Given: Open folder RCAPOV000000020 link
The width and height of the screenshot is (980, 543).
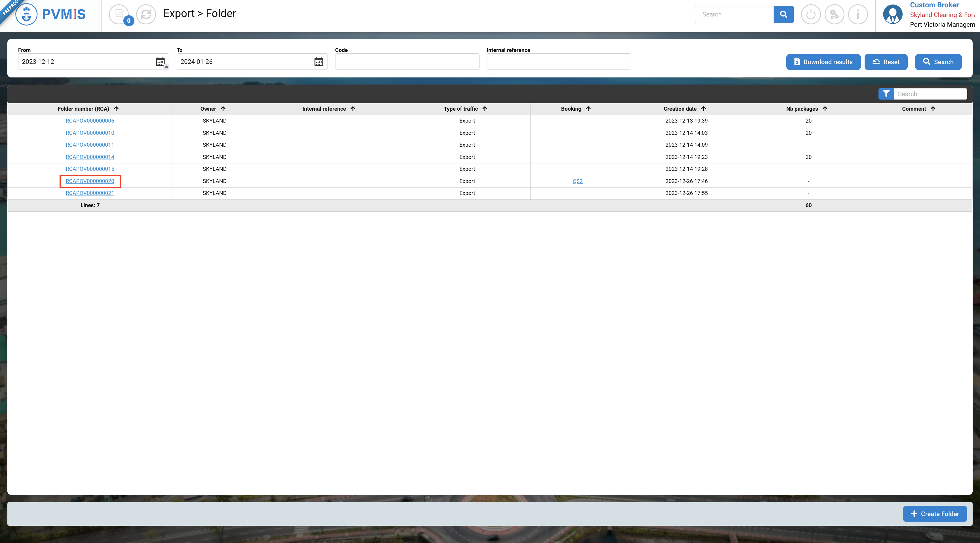Looking at the screenshot, I should click(90, 181).
